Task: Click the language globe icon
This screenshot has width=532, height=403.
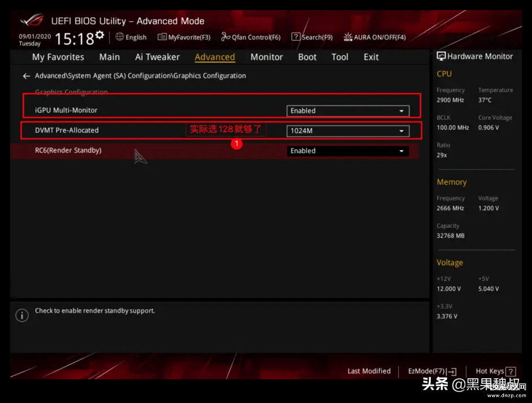Action: pyautogui.click(x=119, y=37)
